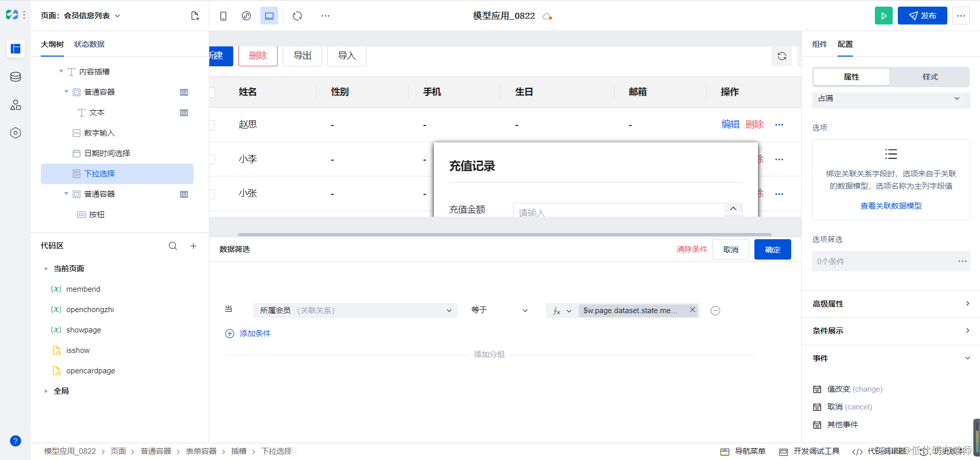Viewport: 980px width, 460px height.
Task: Open the 所属会员 field dropdown
Action: point(355,311)
